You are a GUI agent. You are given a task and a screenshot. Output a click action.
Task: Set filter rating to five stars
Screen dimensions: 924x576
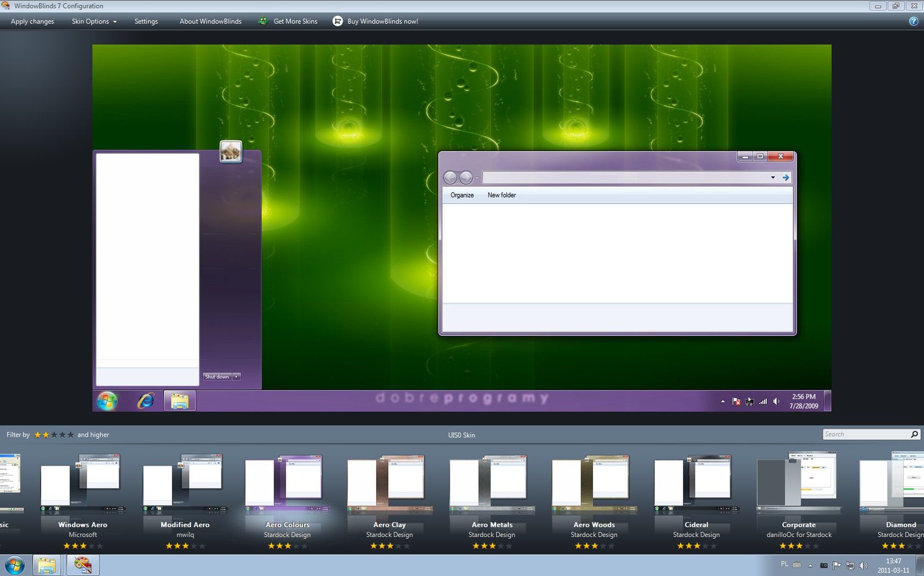tap(70, 435)
